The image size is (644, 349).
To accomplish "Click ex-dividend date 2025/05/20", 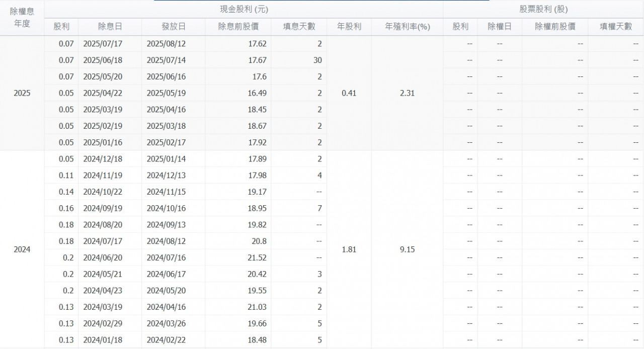I will (103, 77).
